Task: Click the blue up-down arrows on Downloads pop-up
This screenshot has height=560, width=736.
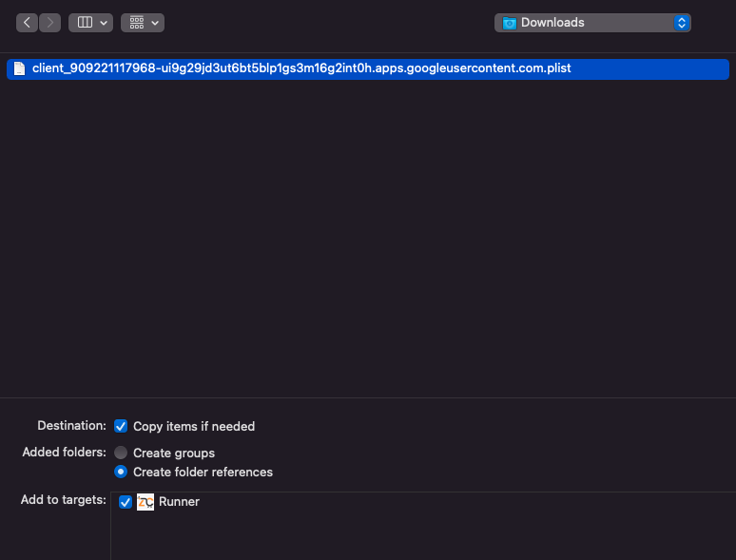Action: click(681, 23)
